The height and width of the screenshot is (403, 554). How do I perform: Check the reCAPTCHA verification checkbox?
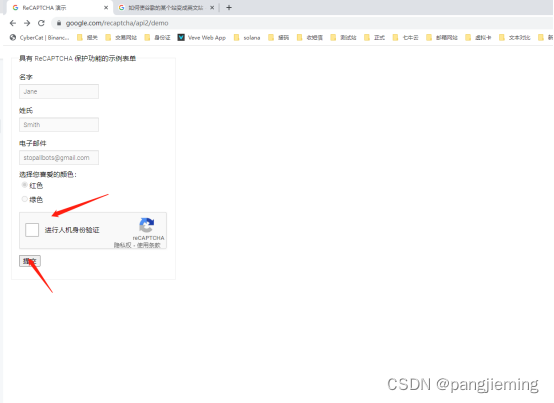click(32, 230)
